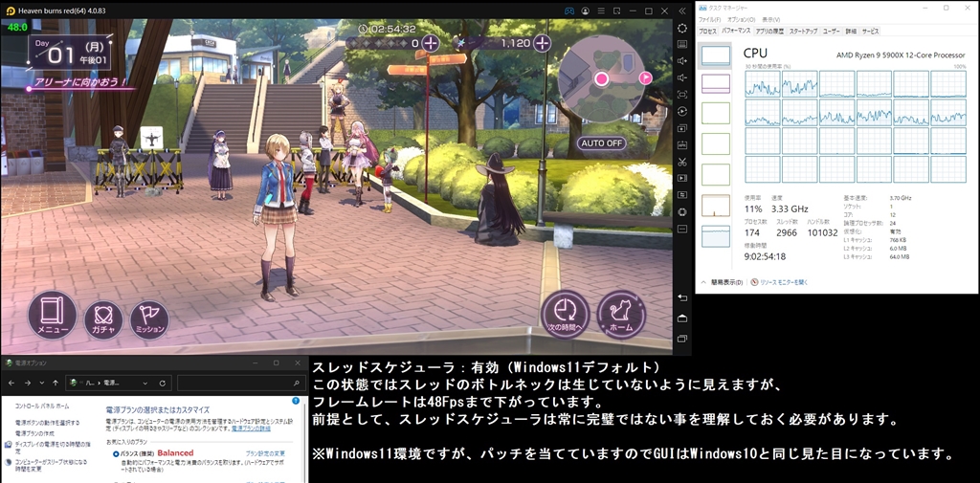Click the Day 01 date panel
The width and height of the screenshot is (980, 483).
[69, 53]
